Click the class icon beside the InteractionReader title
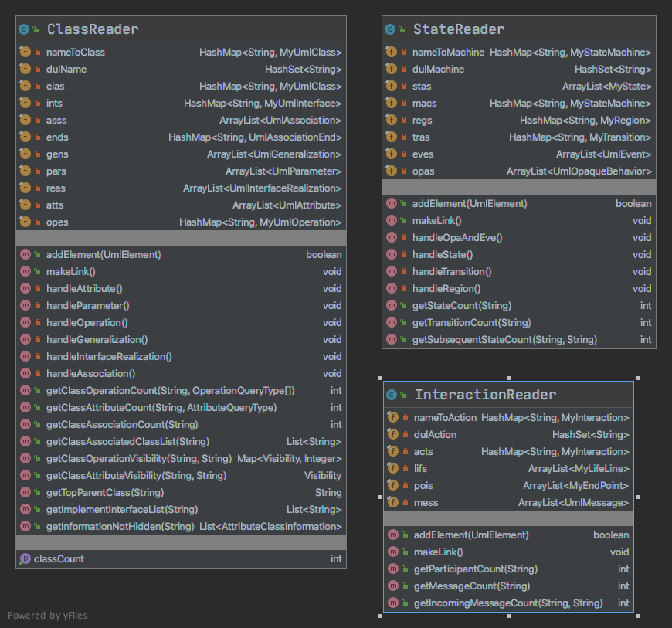The width and height of the screenshot is (672, 628). click(x=392, y=395)
